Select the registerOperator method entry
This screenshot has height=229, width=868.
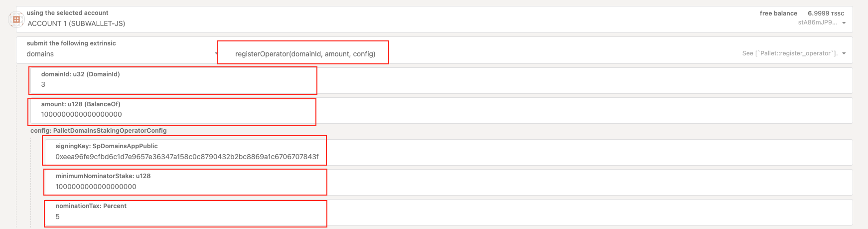(x=305, y=54)
